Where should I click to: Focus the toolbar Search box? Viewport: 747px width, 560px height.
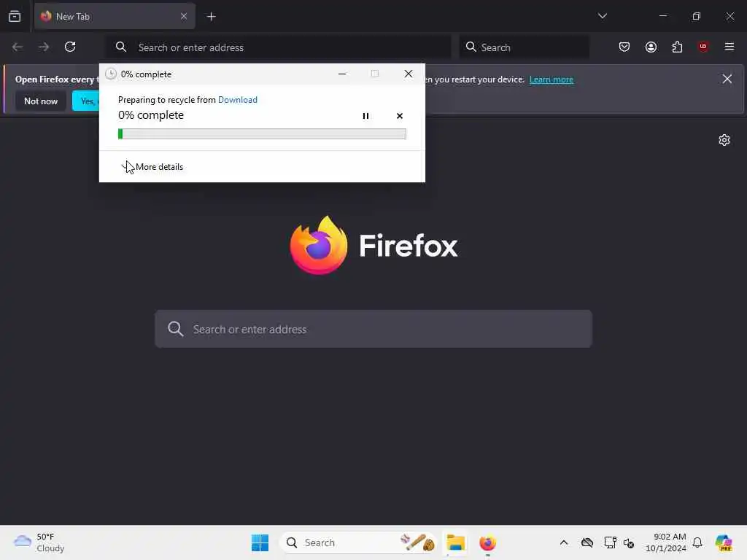tap(524, 47)
